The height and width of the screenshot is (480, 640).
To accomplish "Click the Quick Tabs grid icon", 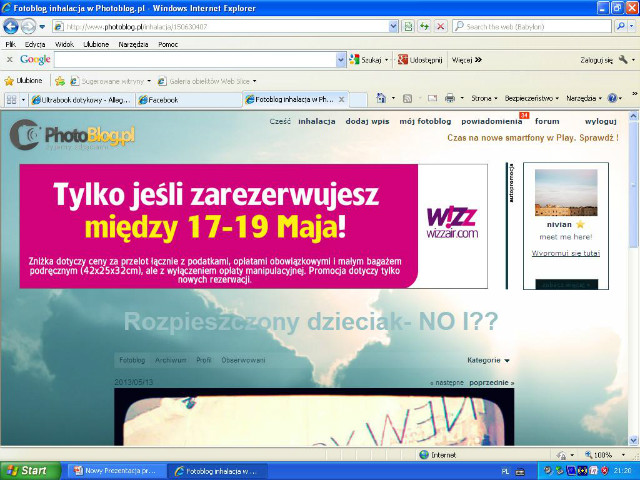I will [11, 99].
